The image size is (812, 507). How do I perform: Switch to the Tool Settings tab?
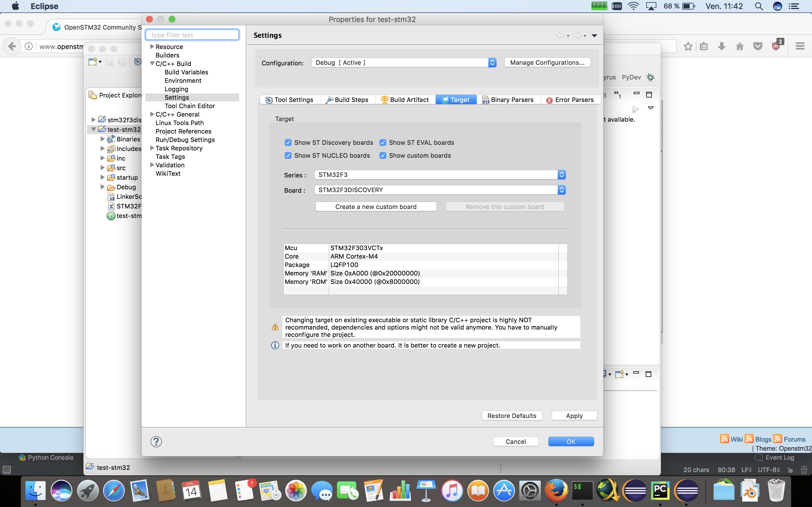(290, 100)
